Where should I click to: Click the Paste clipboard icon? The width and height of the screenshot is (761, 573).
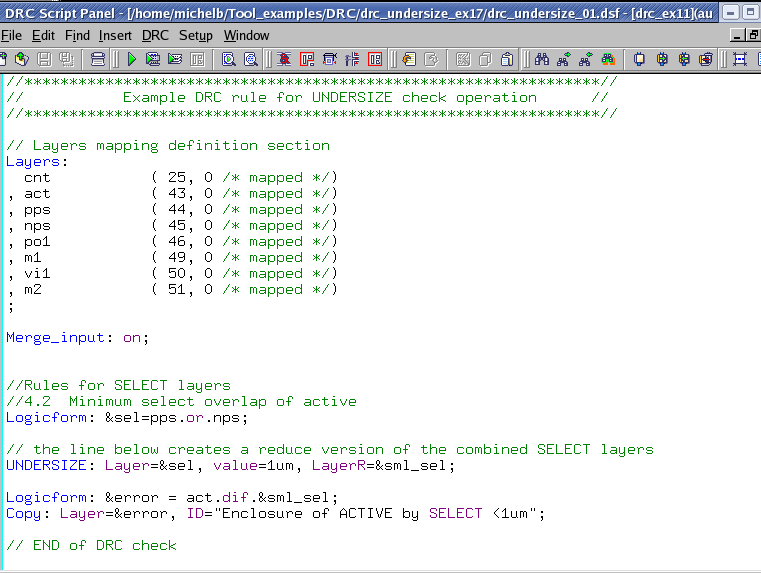[507, 60]
